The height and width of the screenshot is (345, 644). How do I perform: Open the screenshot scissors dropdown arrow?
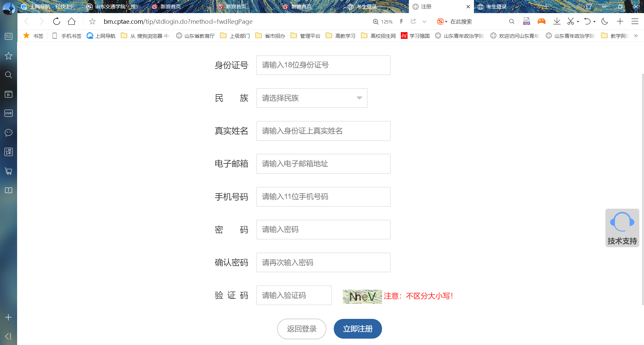[x=578, y=22]
